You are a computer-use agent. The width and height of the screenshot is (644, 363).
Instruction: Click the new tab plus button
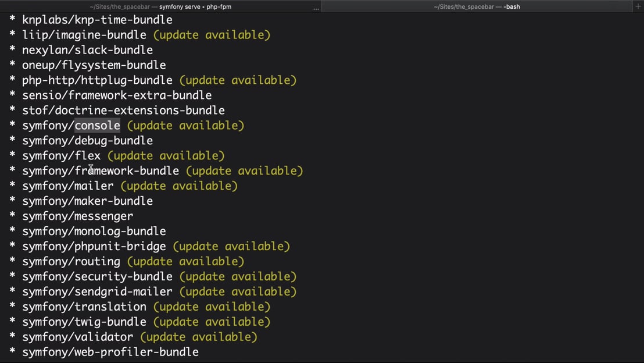click(x=638, y=6)
